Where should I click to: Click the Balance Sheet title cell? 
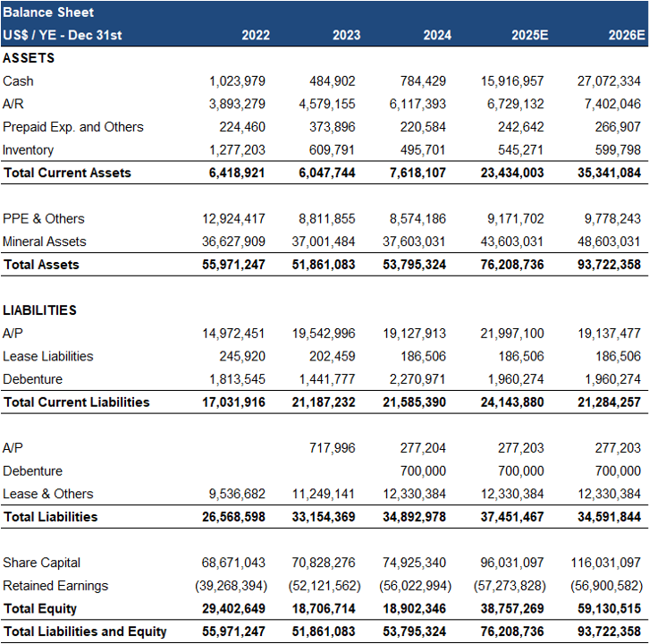pyautogui.click(x=48, y=13)
